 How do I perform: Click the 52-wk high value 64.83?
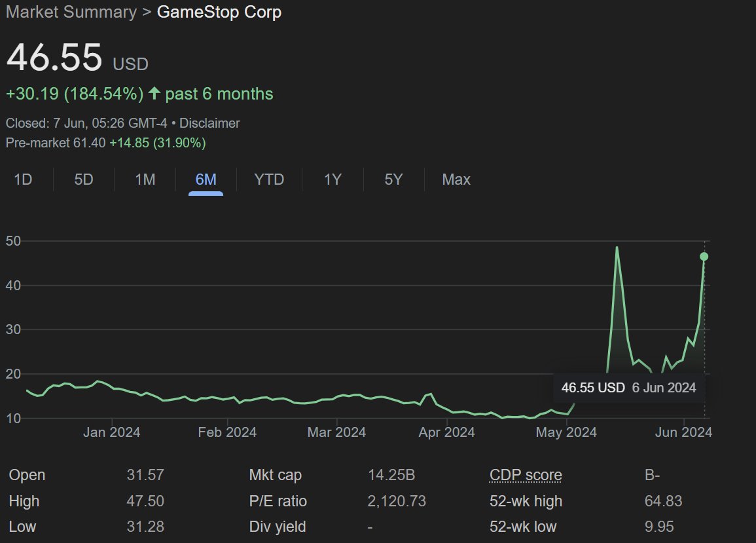click(664, 501)
